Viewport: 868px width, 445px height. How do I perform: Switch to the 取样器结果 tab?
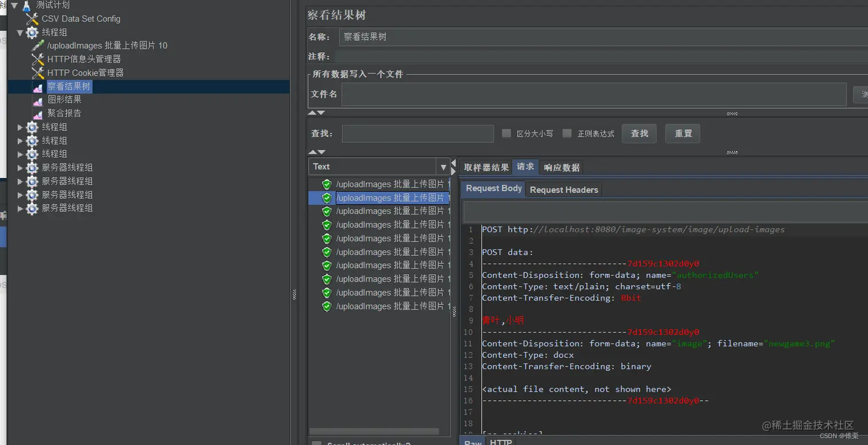pos(486,167)
